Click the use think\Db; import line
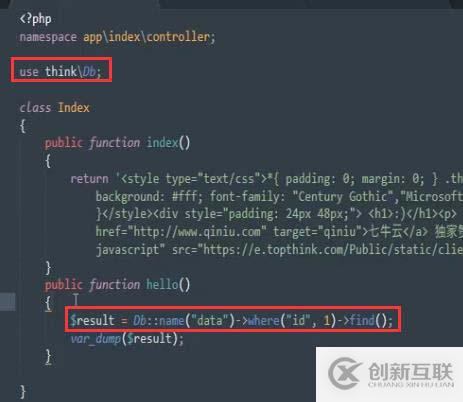 click(x=60, y=71)
